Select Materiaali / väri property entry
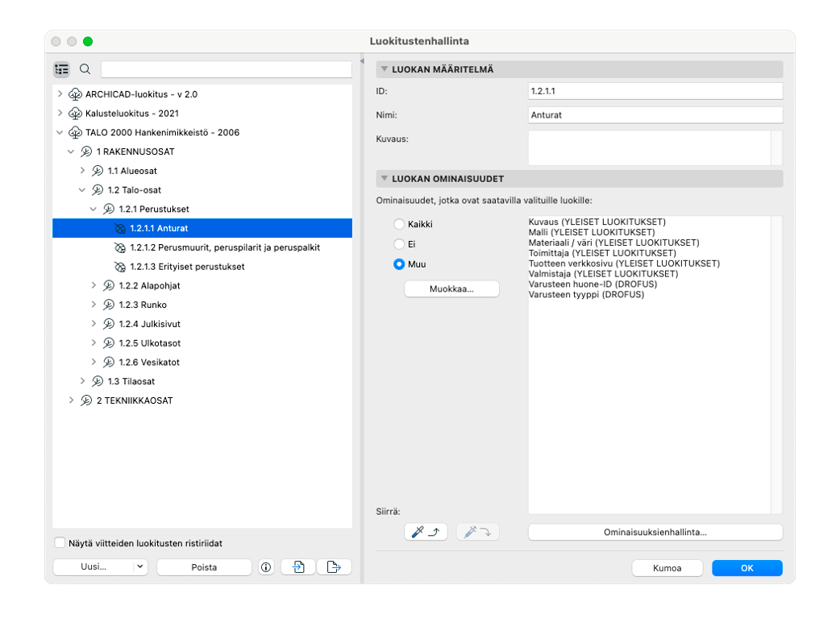This screenshot has width=840, height=643. coord(614,243)
